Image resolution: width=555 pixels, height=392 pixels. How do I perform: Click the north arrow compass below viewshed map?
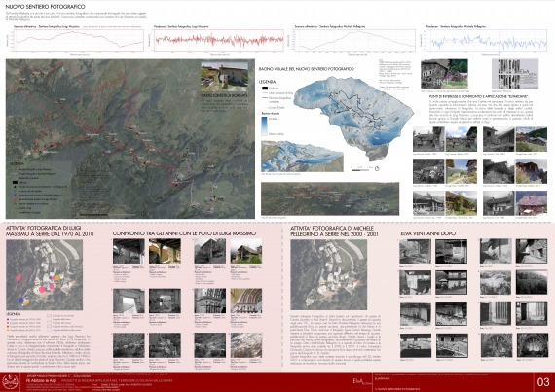[377, 168]
